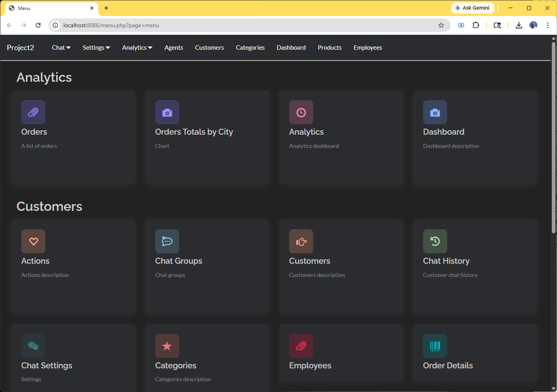Bookmark this page with the star icon
The height and width of the screenshot is (392, 557).
(x=441, y=25)
